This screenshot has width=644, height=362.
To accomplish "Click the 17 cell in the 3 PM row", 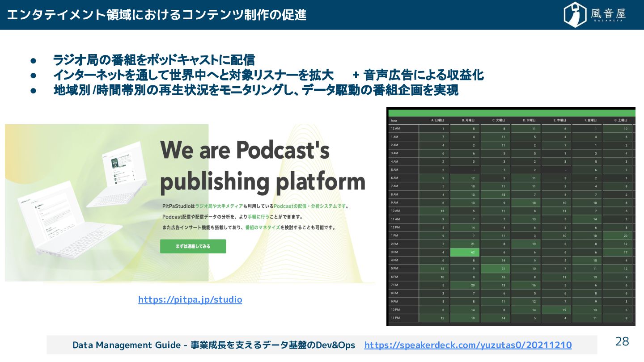I will [x=618, y=252].
